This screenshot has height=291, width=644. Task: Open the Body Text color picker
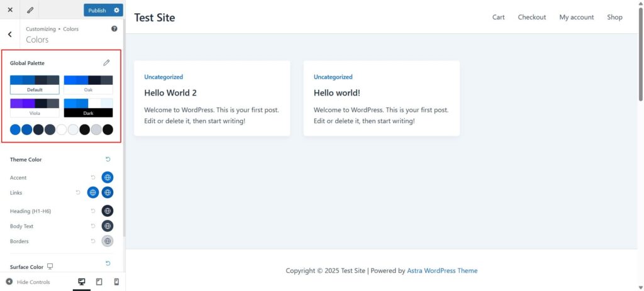pos(108,226)
